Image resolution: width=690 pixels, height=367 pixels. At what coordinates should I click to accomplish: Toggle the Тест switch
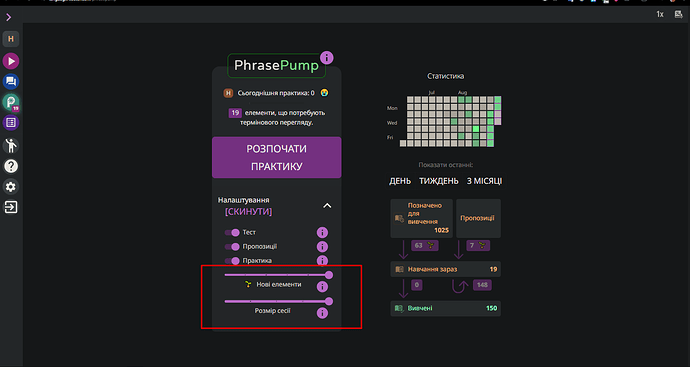[232, 232]
